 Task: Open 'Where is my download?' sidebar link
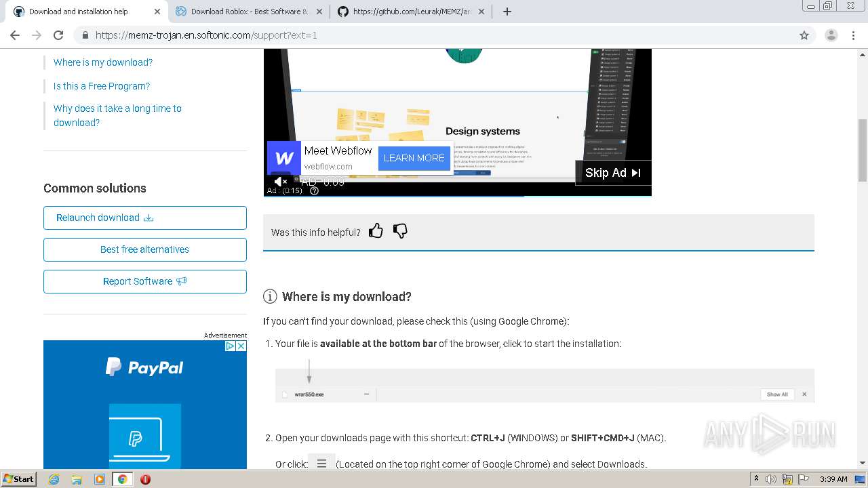click(x=103, y=62)
